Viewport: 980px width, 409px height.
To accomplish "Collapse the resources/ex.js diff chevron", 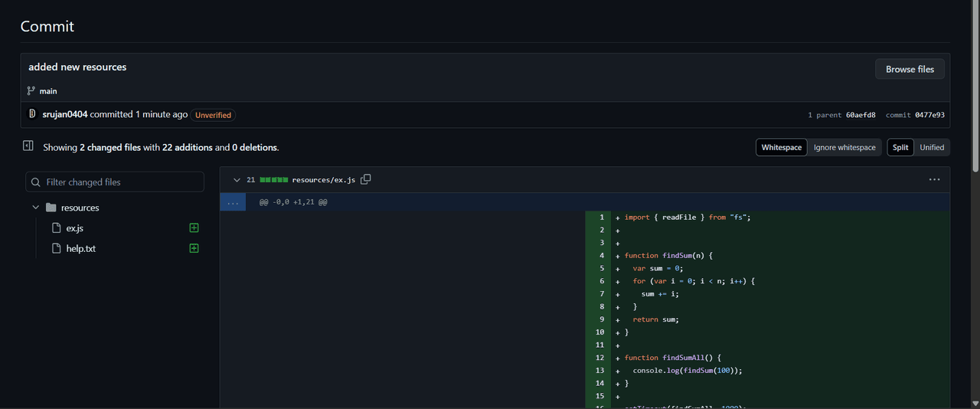I will click(237, 180).
